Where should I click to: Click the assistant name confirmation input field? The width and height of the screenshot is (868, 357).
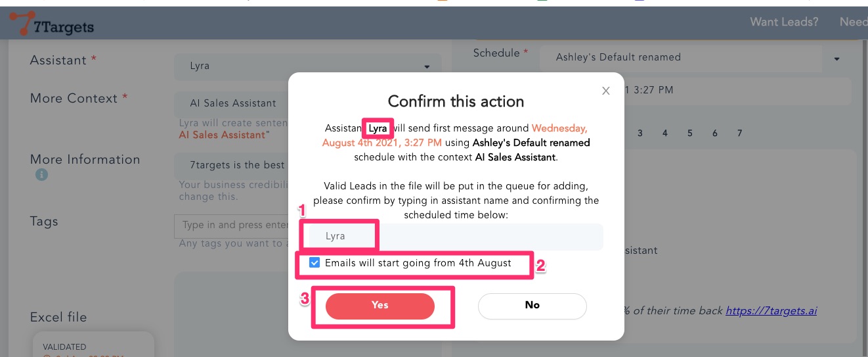[x=453, y=237]
